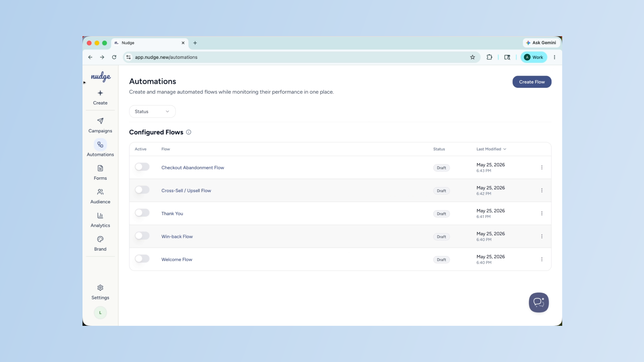Image resolution: width=644 pixels, height=362 pixels.
Task: Toggle Cross-Sell / Upsell Flow active switch
Action: (142, 190)
